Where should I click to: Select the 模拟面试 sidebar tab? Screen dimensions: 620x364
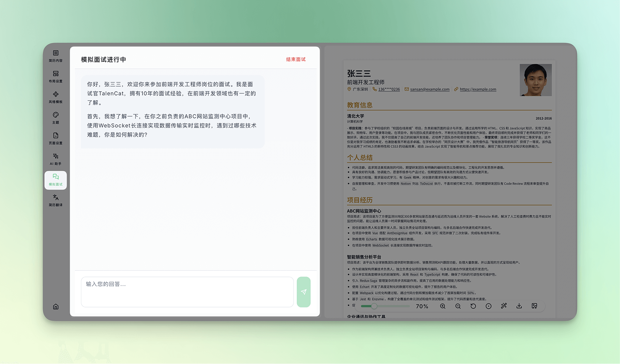[55, 180]
